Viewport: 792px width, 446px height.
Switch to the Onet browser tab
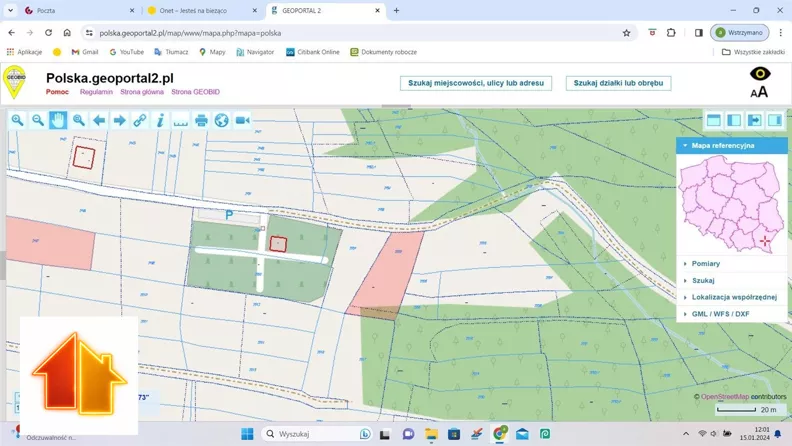(202, 10)
